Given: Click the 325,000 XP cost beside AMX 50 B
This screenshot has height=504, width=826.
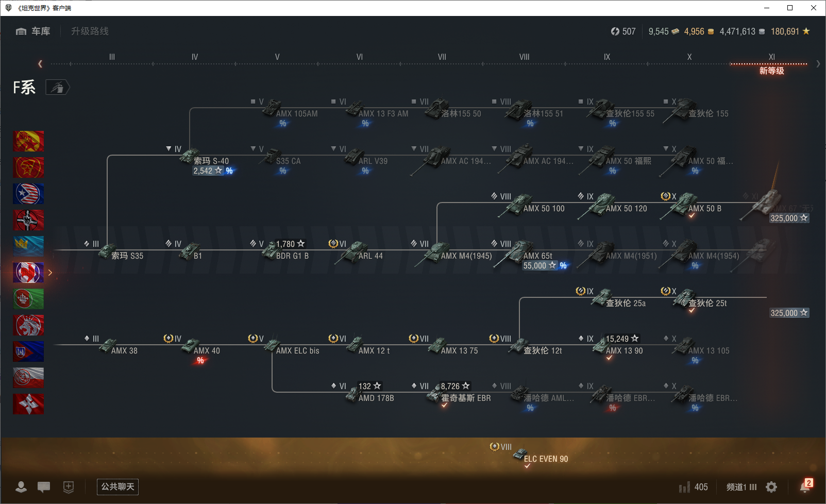Looking at the screenshot, I should (789, 218).
